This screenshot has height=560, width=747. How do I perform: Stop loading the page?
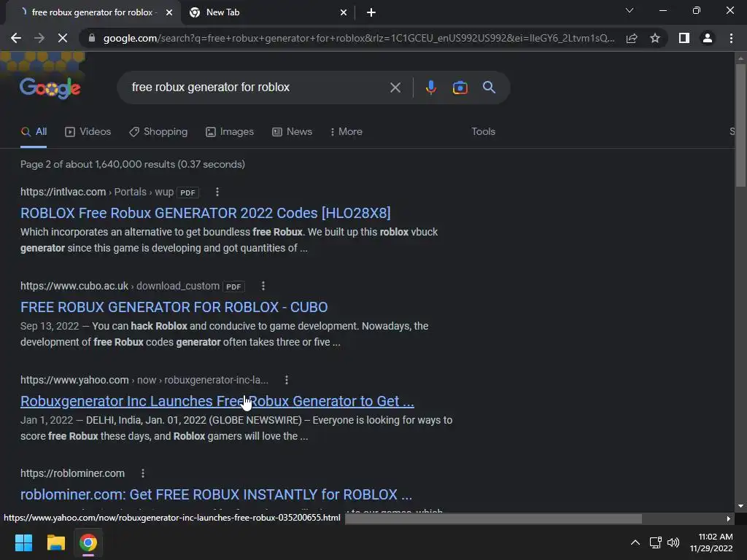[63, 38]
